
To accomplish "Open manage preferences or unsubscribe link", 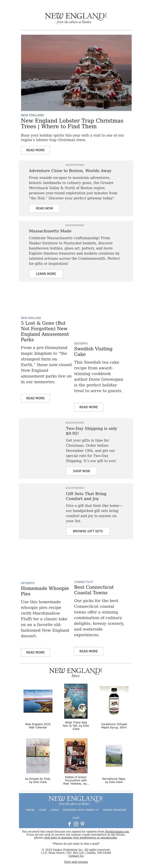I will click(x=80, y=837).
